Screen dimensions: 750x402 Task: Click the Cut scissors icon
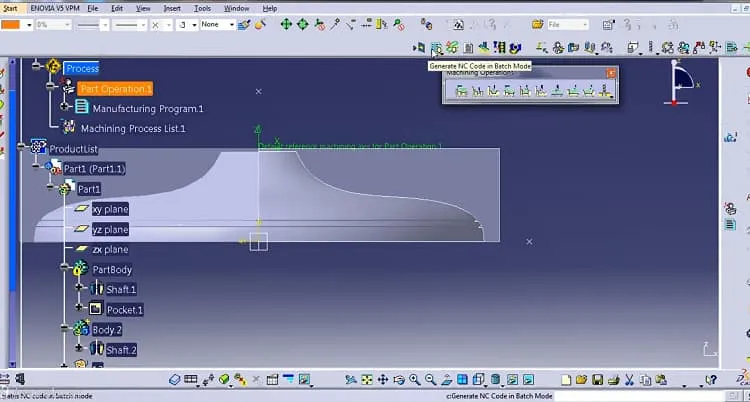[x=629, y=380]
